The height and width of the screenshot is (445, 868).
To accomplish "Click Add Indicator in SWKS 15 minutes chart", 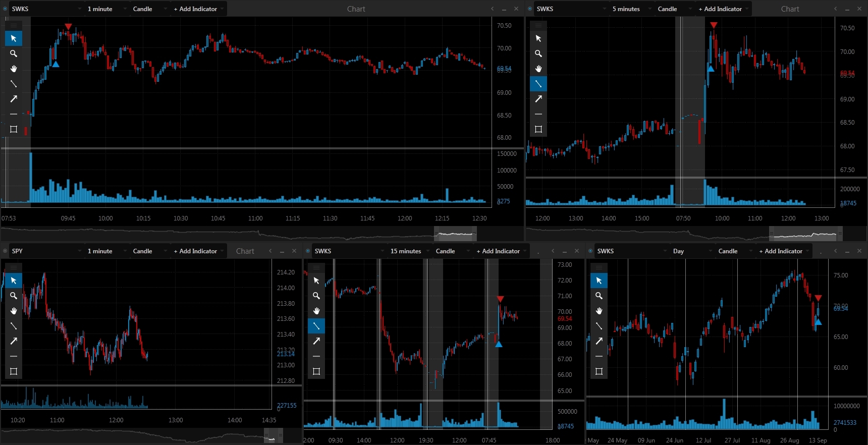I will point(501,251).
